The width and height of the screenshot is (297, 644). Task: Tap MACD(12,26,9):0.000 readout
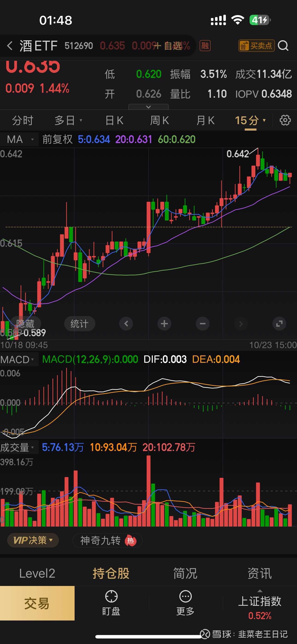coord(90,360)
